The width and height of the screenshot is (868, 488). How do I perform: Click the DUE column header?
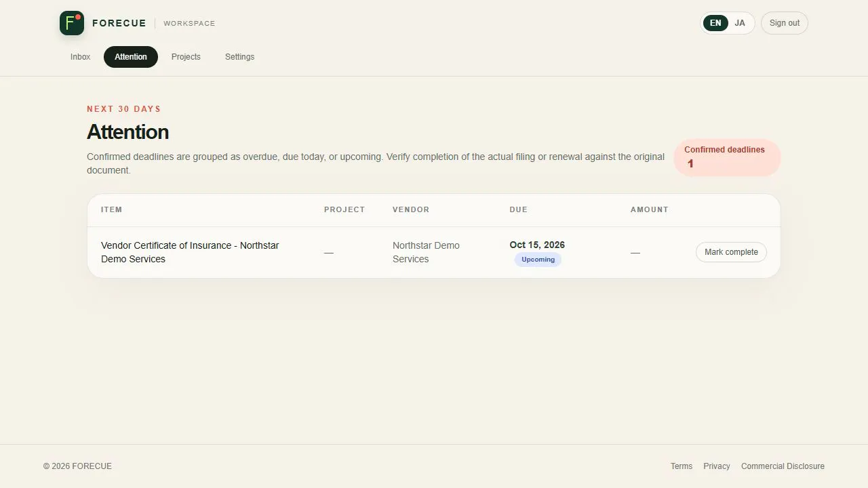pos(519,209)
